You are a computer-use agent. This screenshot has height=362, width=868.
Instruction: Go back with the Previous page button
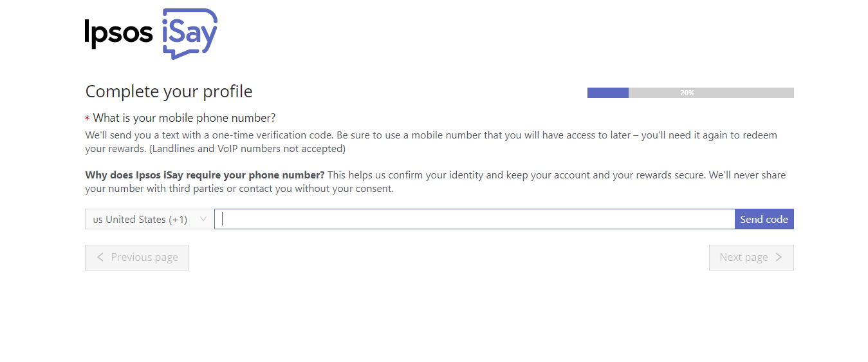(136, 258)
